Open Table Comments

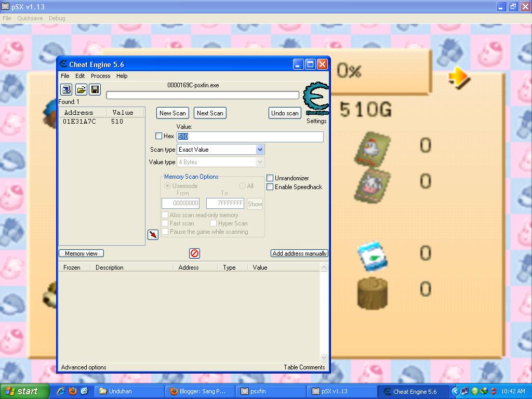click(304, 367)
